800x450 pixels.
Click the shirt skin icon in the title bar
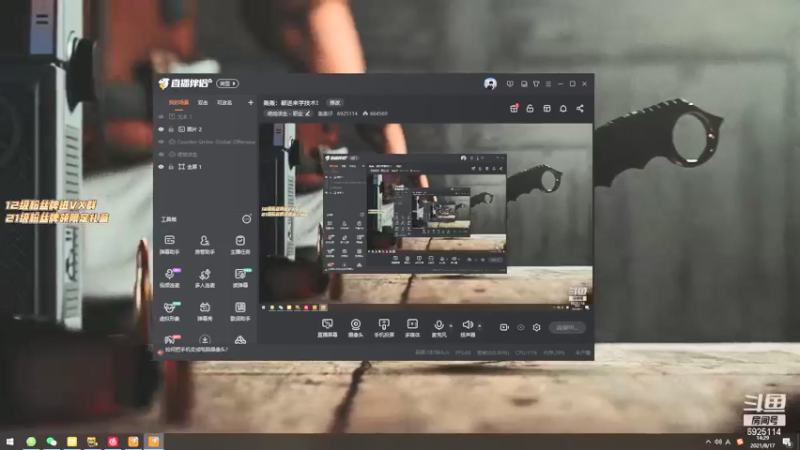click(x=536, y=84)
